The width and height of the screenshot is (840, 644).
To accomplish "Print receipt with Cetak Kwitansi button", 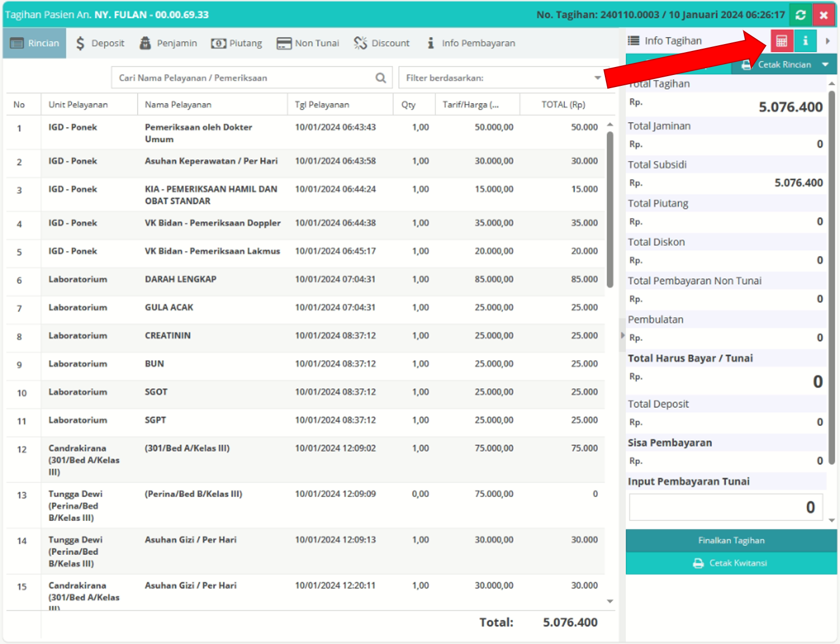I will tap(731, 563).
